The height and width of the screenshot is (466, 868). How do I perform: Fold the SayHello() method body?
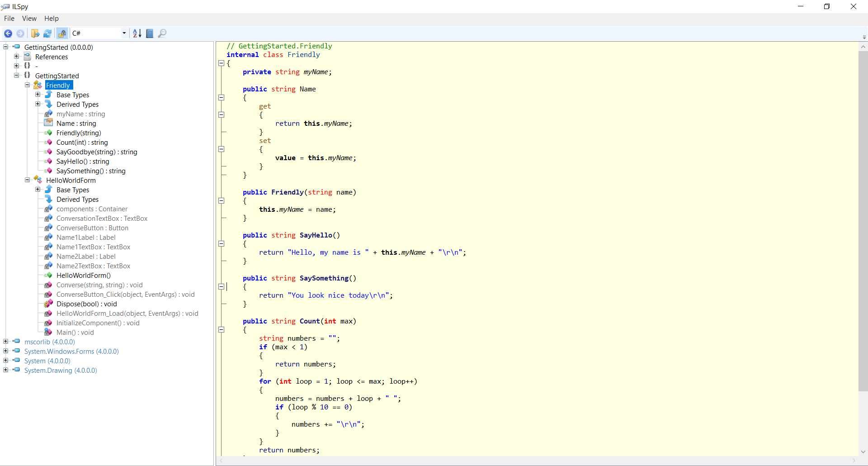click(222, 244)
